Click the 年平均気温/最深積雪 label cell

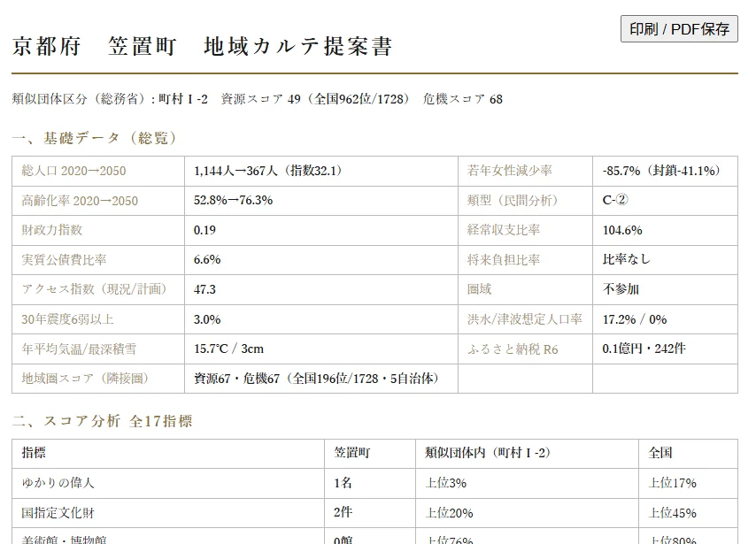point(98,349)
